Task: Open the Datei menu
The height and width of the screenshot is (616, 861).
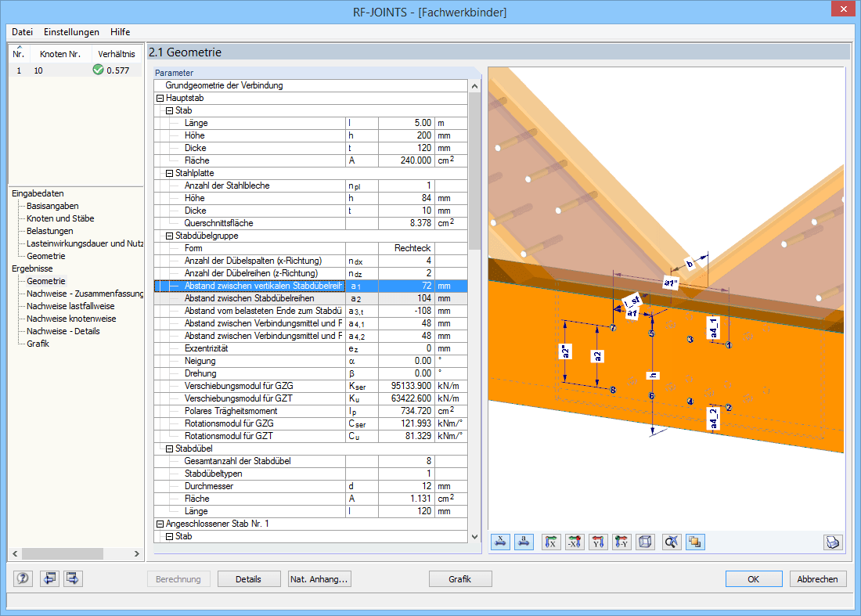Action: pos(23,32)
